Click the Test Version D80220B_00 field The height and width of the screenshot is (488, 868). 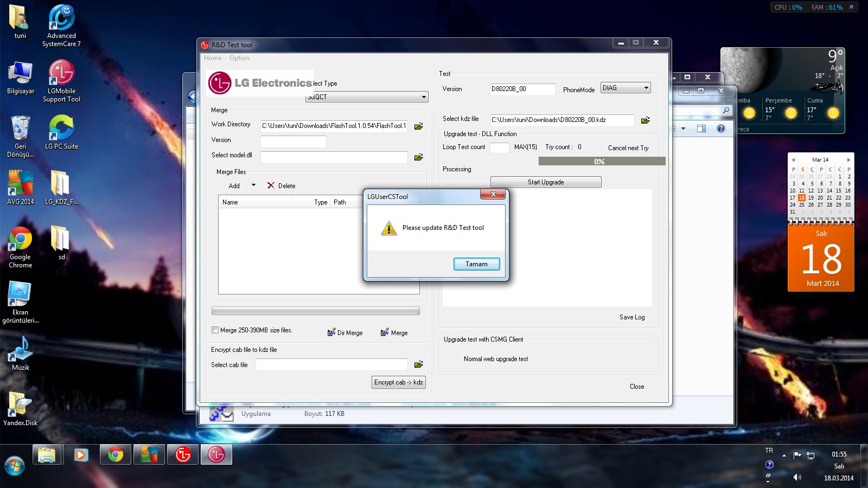coord(522,89)
